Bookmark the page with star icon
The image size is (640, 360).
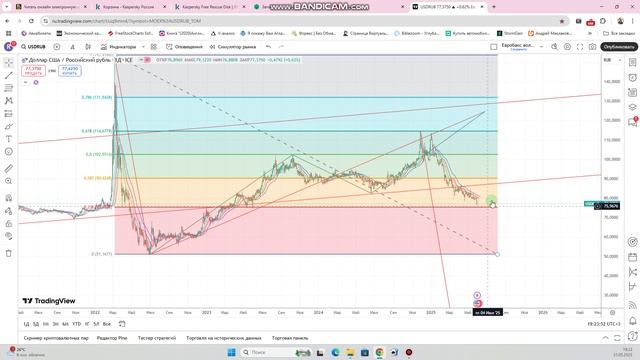coord(562,21)
